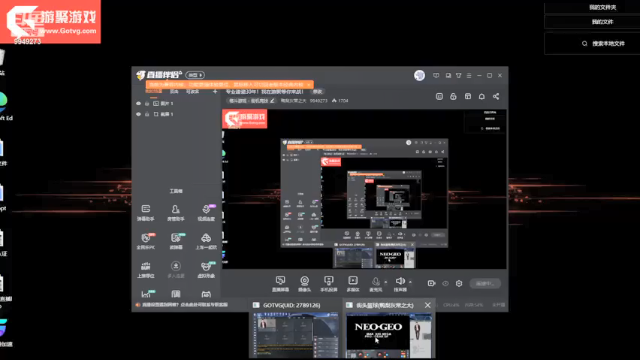The image size is (640, 360).
Task: Toggle the eye icon on the second layer
Action: [x=138, y=114]
